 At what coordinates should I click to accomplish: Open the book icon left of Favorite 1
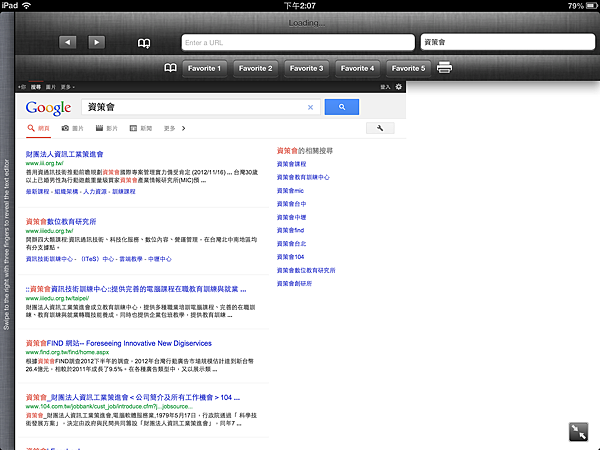170,68
